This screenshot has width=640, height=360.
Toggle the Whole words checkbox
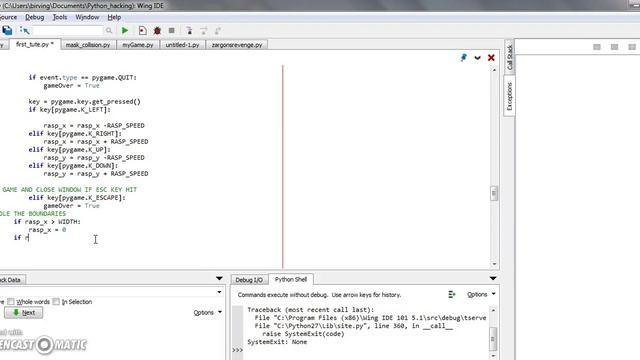(11, 302)
